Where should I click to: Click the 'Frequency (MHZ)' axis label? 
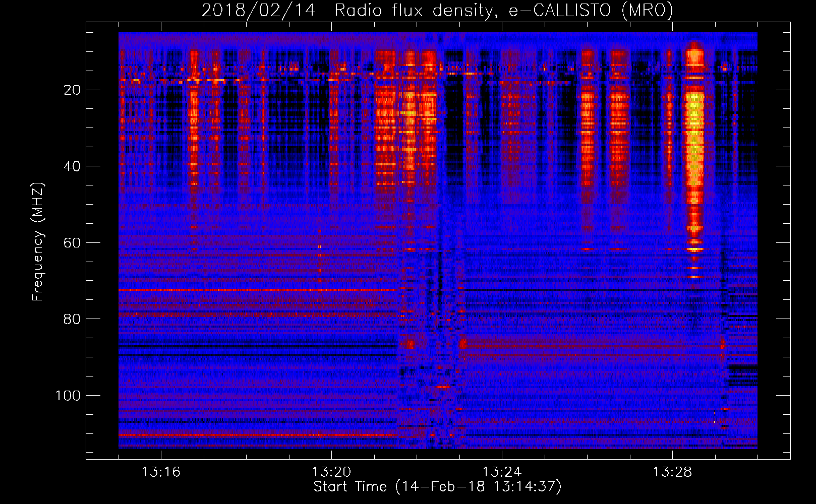[38, 242]
